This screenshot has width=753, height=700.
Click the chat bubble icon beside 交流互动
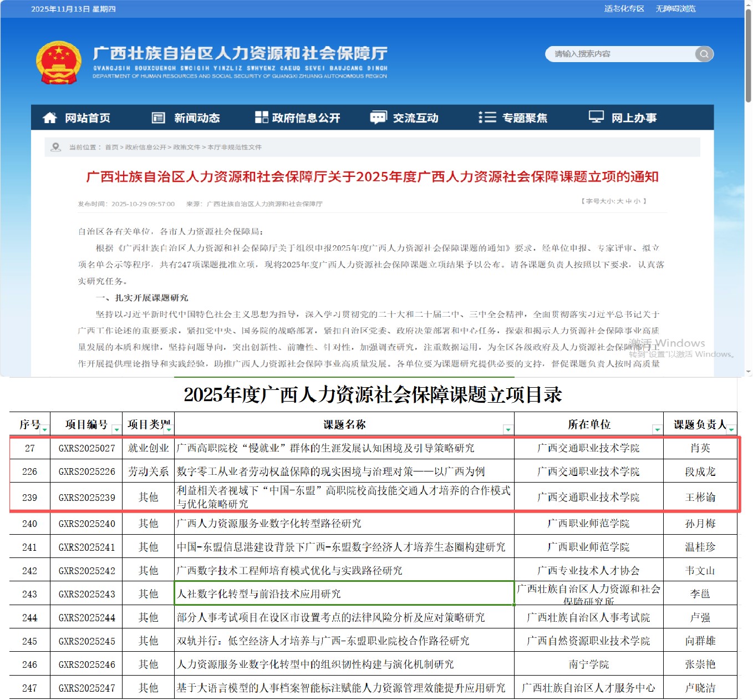tap(378, 118)
